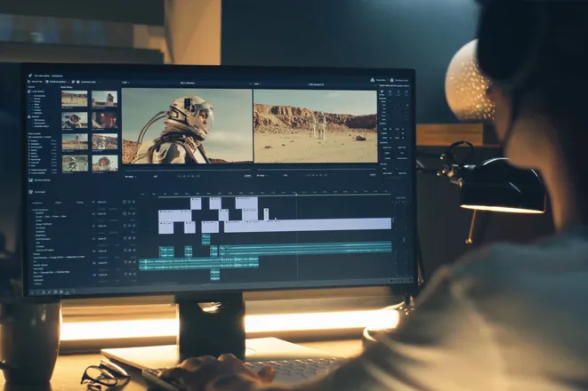Select the wide desert landscape thumbnail in media library
Image resolution: width=588 pixels, height=391 pixels.
click(x=74, y=99)
